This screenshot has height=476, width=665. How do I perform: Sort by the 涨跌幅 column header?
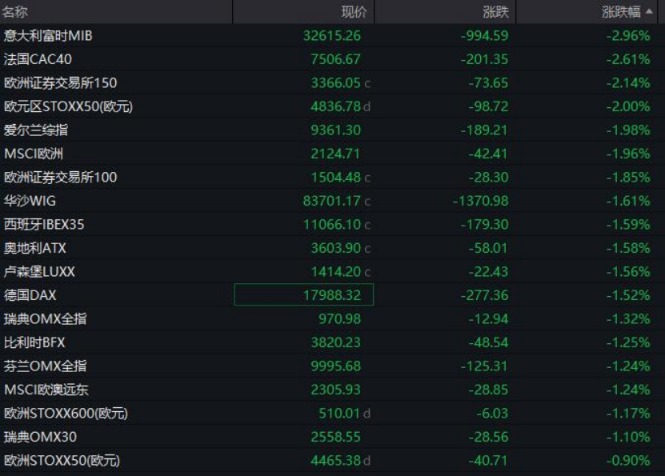pos(628,12)
